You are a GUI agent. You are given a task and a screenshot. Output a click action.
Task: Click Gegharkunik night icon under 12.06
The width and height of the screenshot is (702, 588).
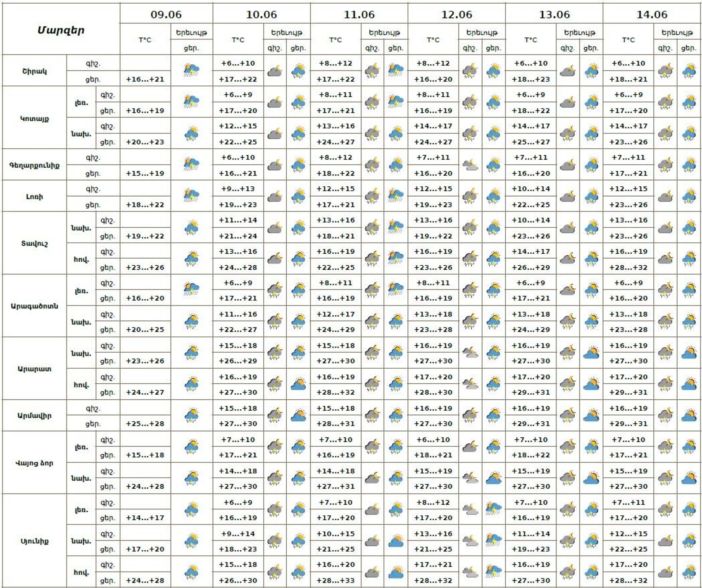pyautogui.click(x=470, y=165)
